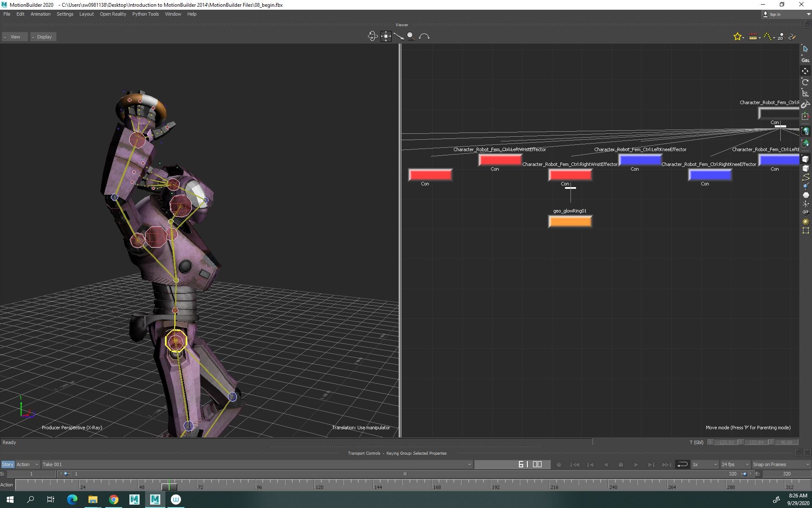The image size is (812, 508).
Task: Open the Animation menu
Action: pyautogui.click(x=40, y=14)
